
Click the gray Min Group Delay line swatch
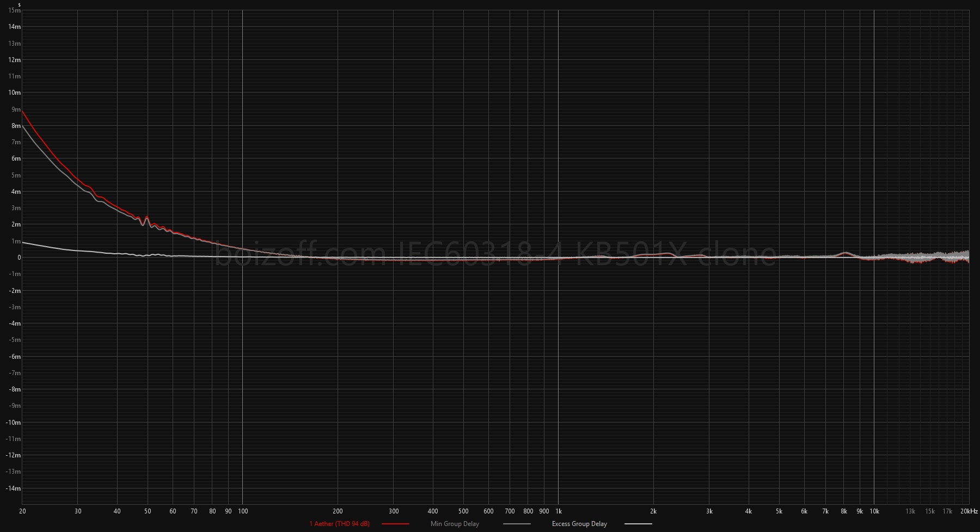(x=517, y=524)
